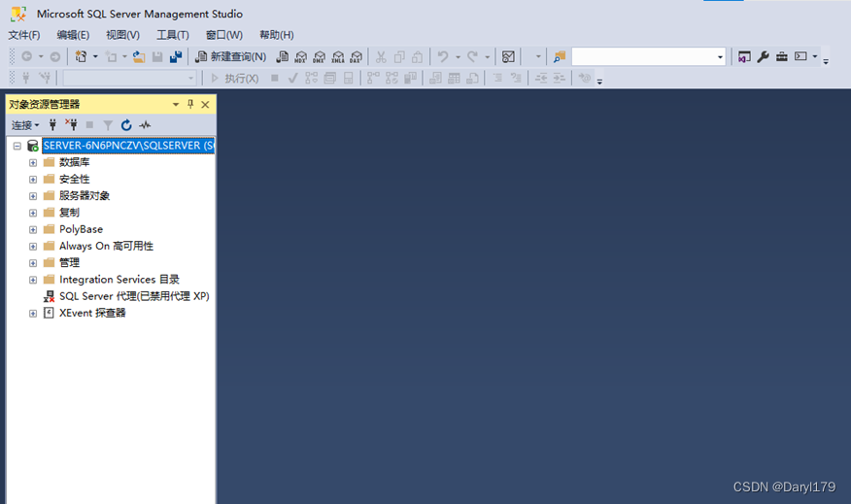
Task: Expand the Always On 高可用性 folder
Action: (33, 247)
